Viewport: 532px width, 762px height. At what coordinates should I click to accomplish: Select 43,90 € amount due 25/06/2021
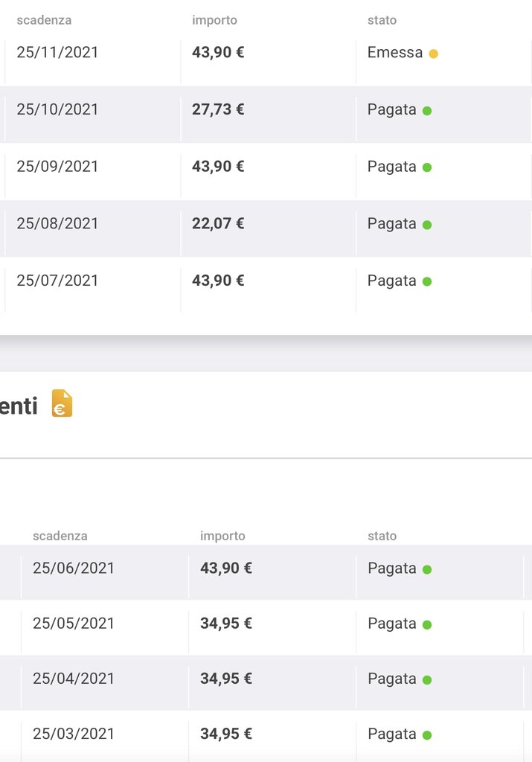[226, 568]
